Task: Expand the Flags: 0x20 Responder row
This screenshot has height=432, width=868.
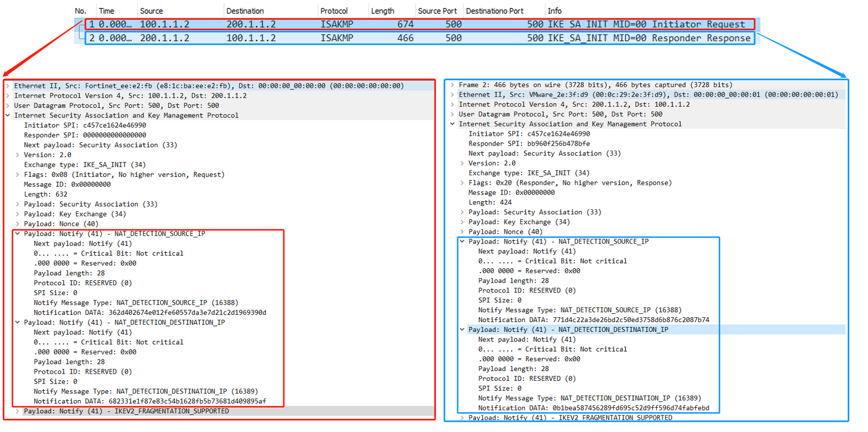Action: (462, 183)
